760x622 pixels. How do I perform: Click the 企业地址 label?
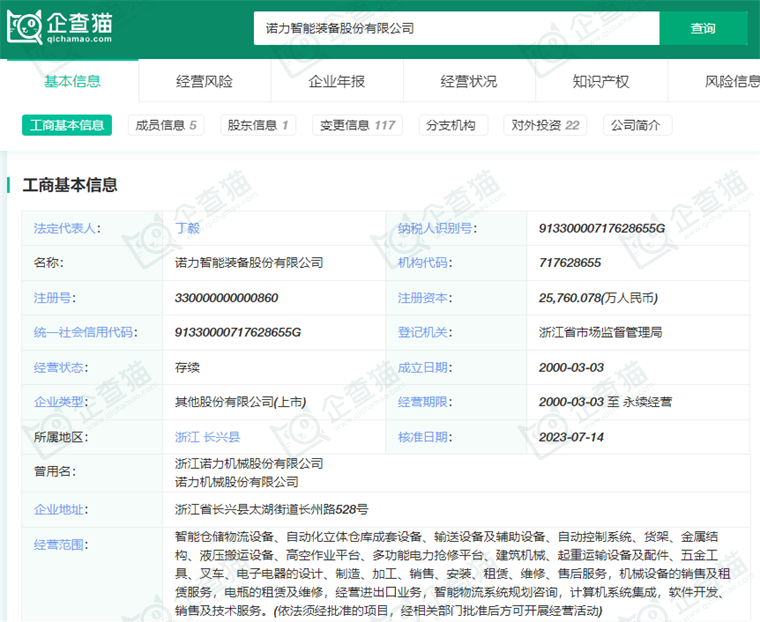61,509
